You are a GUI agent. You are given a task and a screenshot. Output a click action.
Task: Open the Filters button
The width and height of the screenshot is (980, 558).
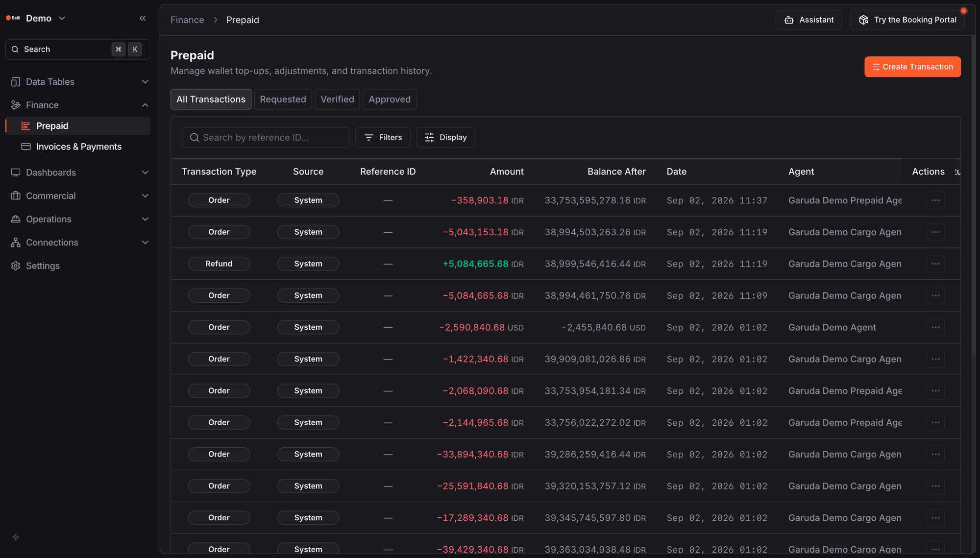tap(383, 137)
